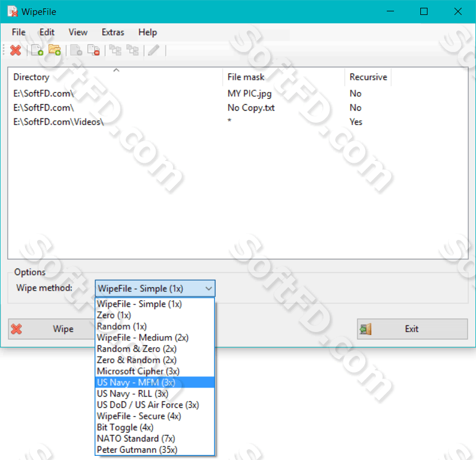Click the Wipe button
The width and height of the screenshot is (476, 460).
51,329
